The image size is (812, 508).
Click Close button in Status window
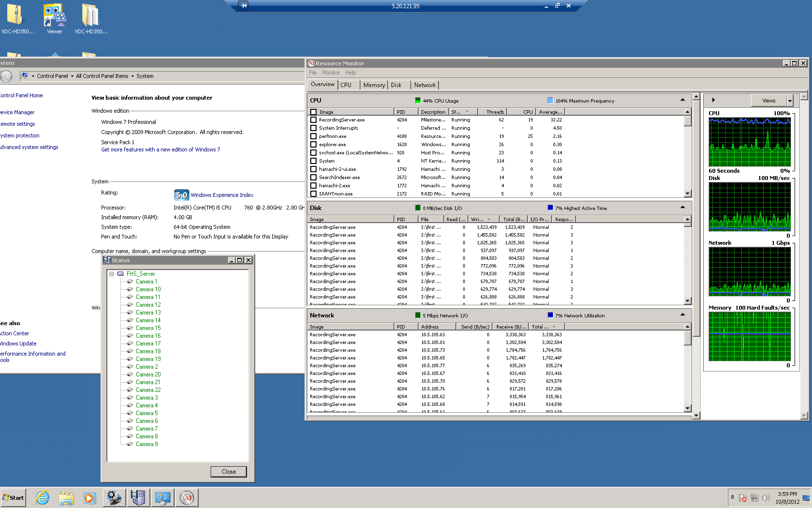(x=229, y=472)
